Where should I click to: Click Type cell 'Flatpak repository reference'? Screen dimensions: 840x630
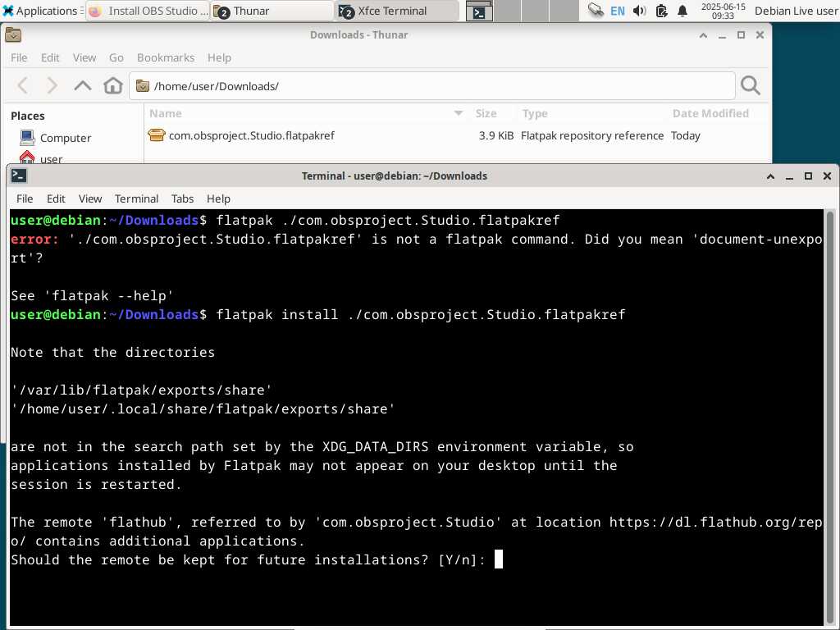click(592, 135)
